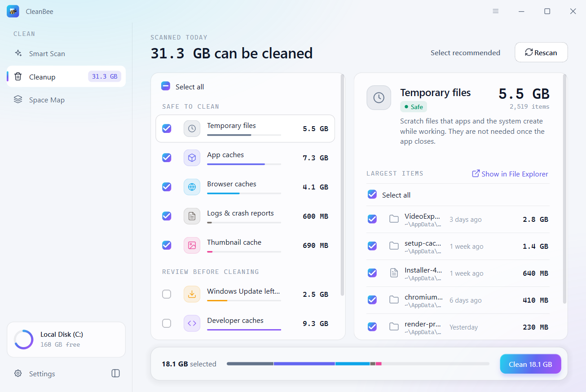Go to Settings in the sidebar
The image size is (586, 392).
click(42, 374)
